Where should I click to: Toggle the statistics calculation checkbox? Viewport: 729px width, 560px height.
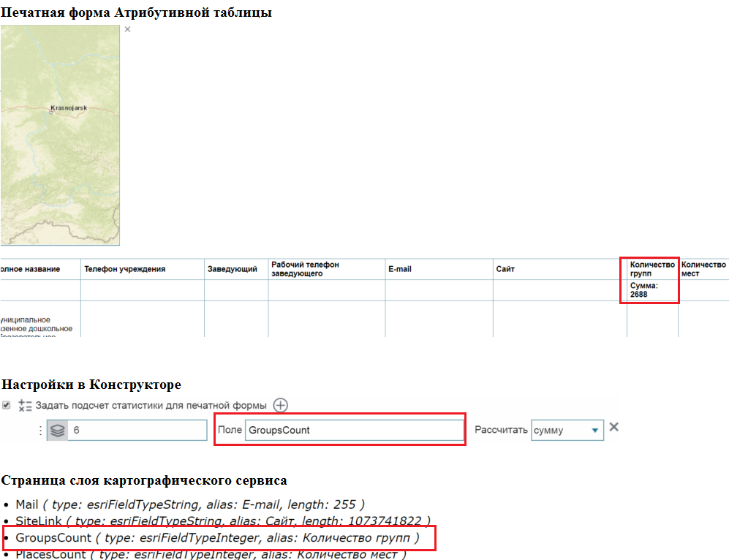pyautogui.click(x=7, y=405)
